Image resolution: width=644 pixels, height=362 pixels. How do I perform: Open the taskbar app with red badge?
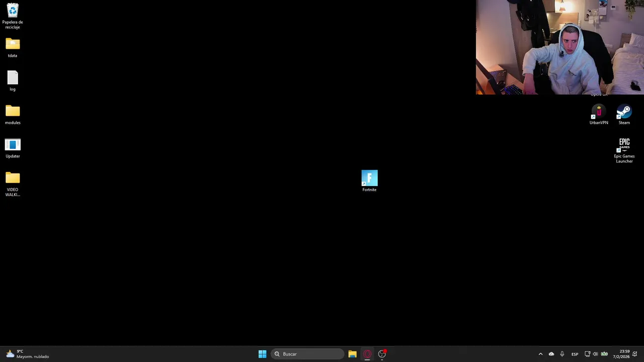382,354
